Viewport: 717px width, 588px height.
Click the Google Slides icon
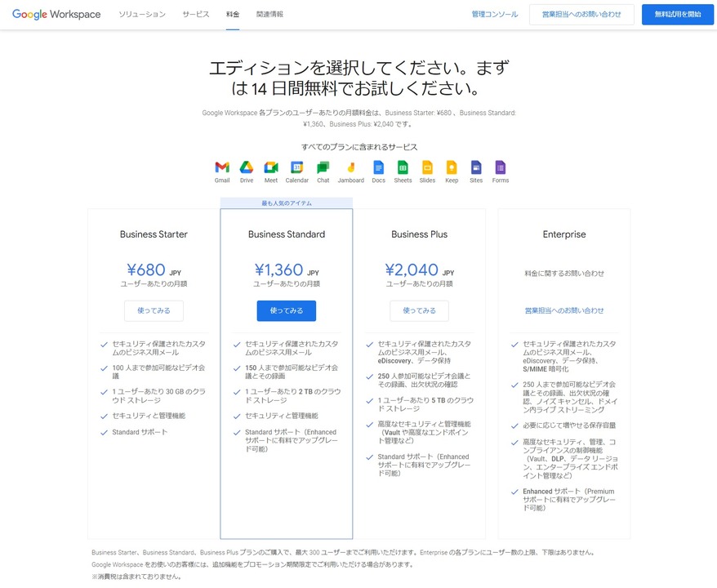[x=427, y=167]
